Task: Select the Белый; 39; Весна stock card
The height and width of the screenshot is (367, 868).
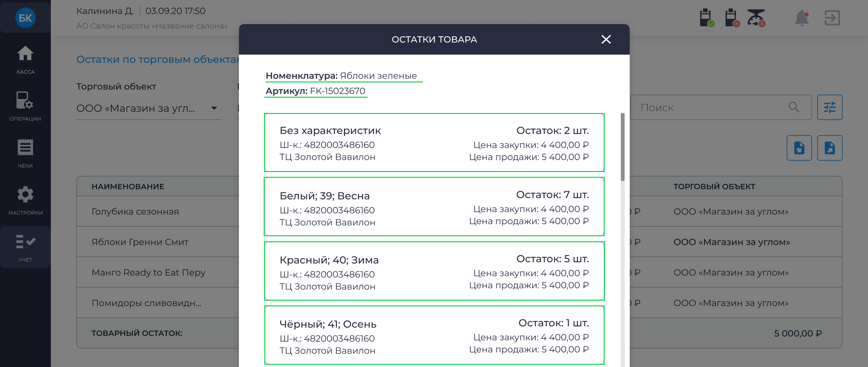Action: (434, 207)
